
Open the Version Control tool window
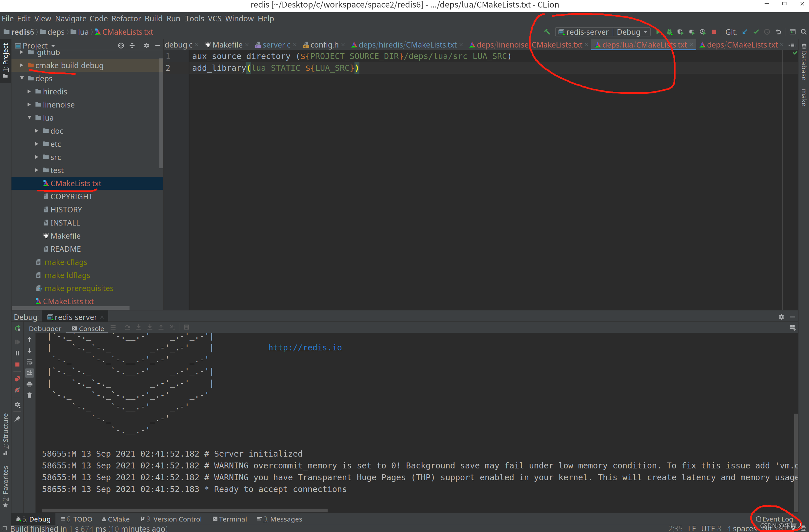171,519
